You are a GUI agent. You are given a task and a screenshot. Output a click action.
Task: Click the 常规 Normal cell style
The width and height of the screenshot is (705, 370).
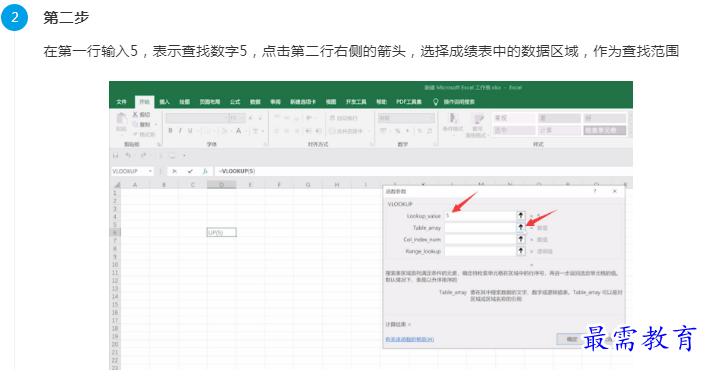click(x=513, y=118)
